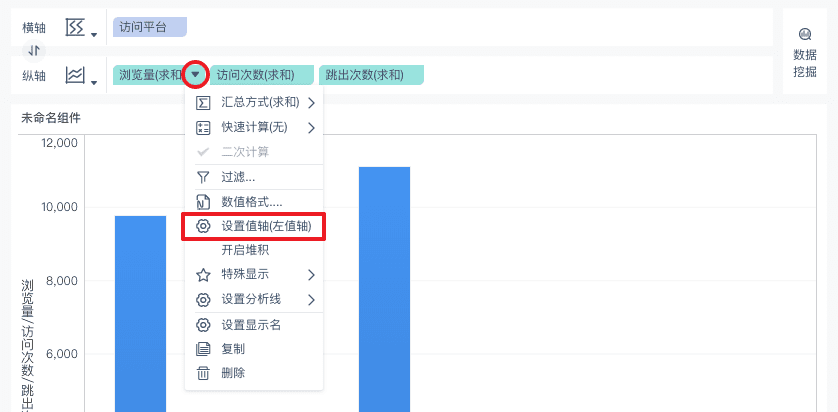Select 设置值轴(左值轴) menu entry

(x=266, y=226)
